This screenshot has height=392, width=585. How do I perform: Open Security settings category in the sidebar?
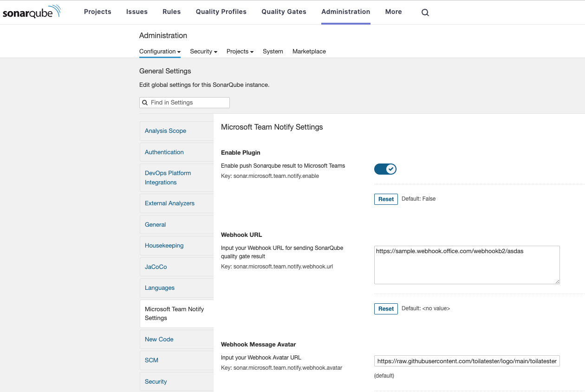tap(176, 382)
